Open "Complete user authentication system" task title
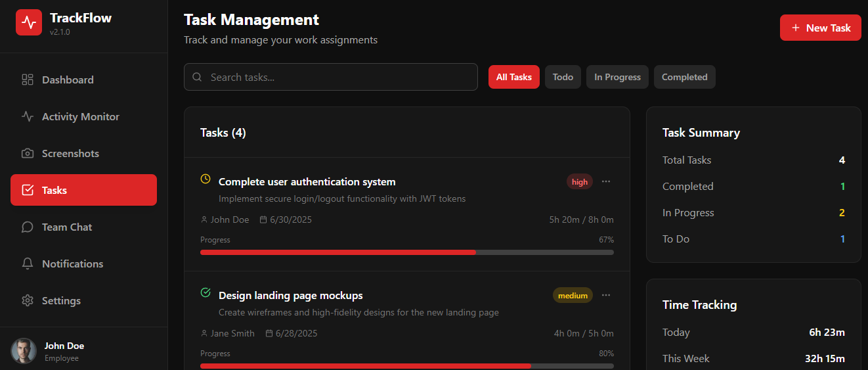Image resolution: width=868 pixels, height=370 pixels. point(307,181)
